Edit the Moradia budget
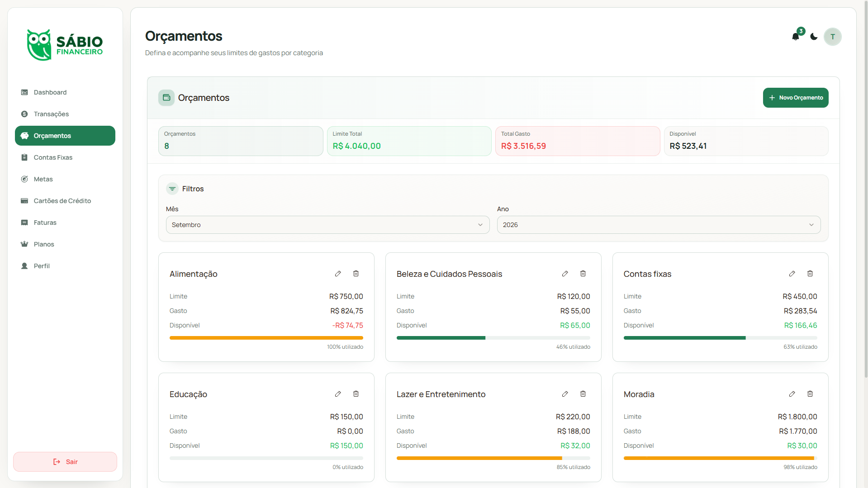The image size is (868, 488). tap(792, 394)
